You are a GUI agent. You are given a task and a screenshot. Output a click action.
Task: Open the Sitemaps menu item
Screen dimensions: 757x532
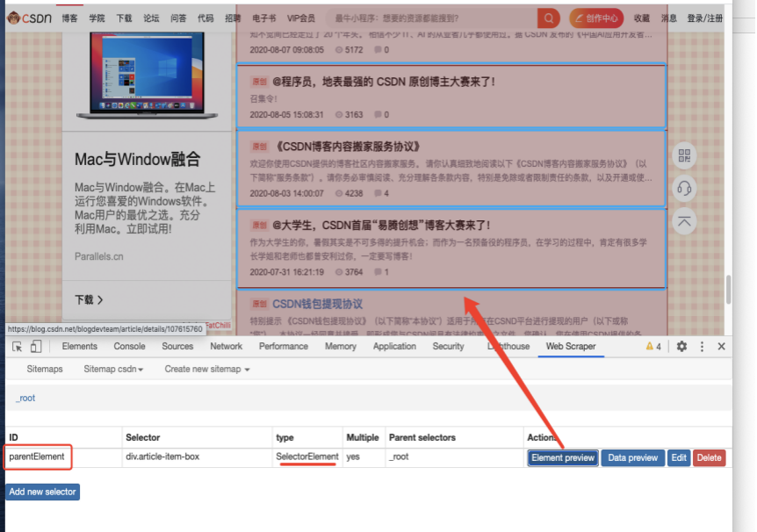45,369
